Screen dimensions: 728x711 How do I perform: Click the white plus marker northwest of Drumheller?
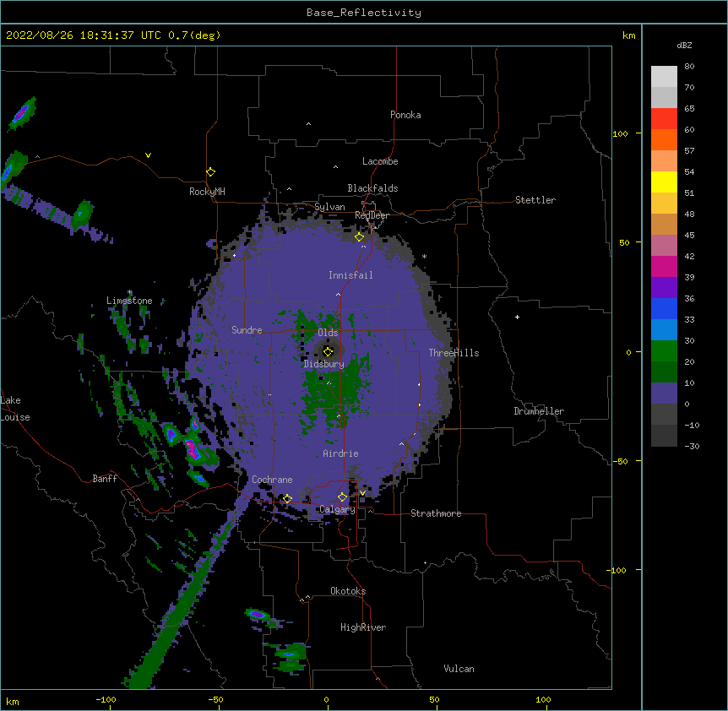pos(517,317)
